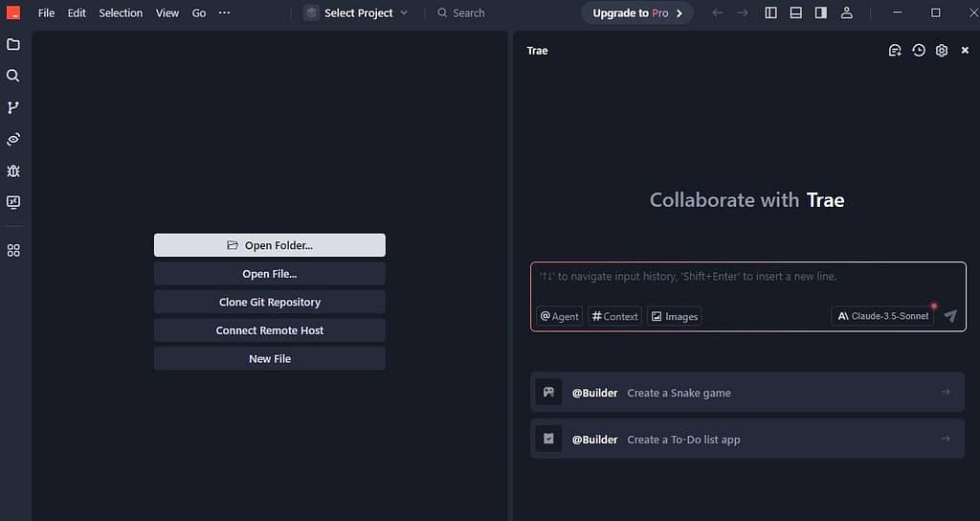Click the Snake game controller icon

tap(548, 392)
